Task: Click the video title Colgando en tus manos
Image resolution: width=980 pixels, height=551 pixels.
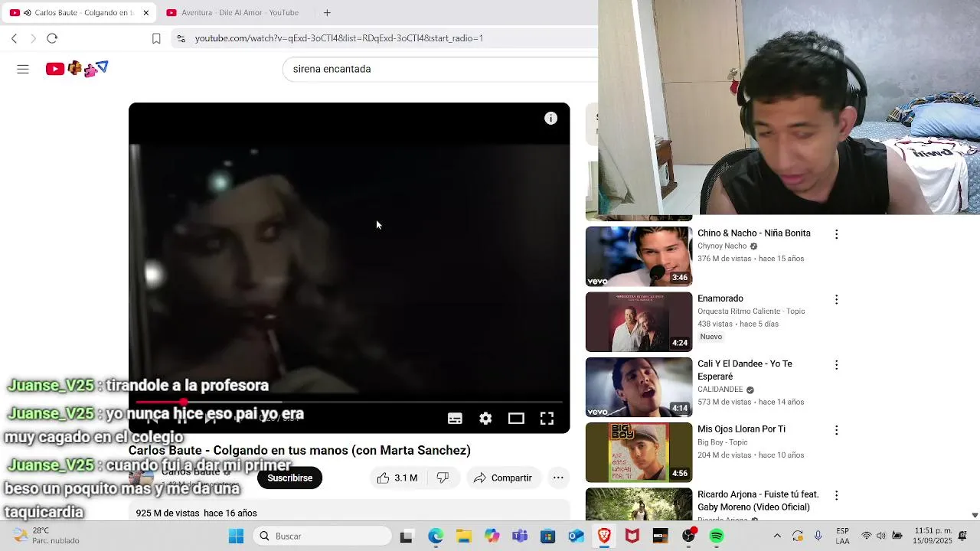Action: [x=299, y=451]
